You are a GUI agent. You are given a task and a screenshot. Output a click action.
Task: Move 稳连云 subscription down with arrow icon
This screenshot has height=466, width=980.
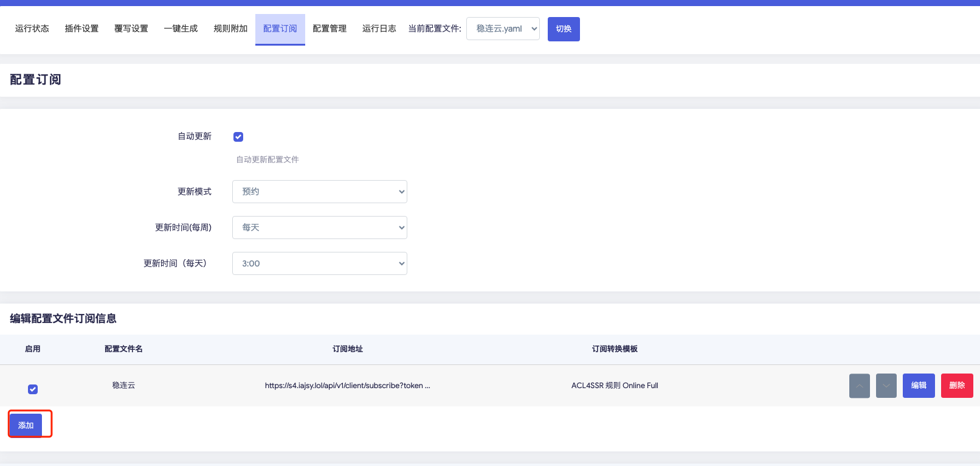coord(886,386)
